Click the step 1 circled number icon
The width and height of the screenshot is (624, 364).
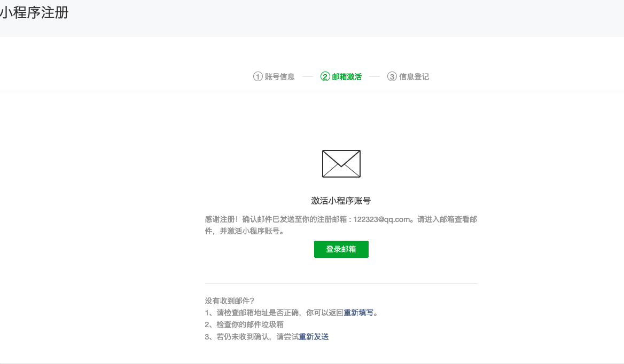click(258, 77)
